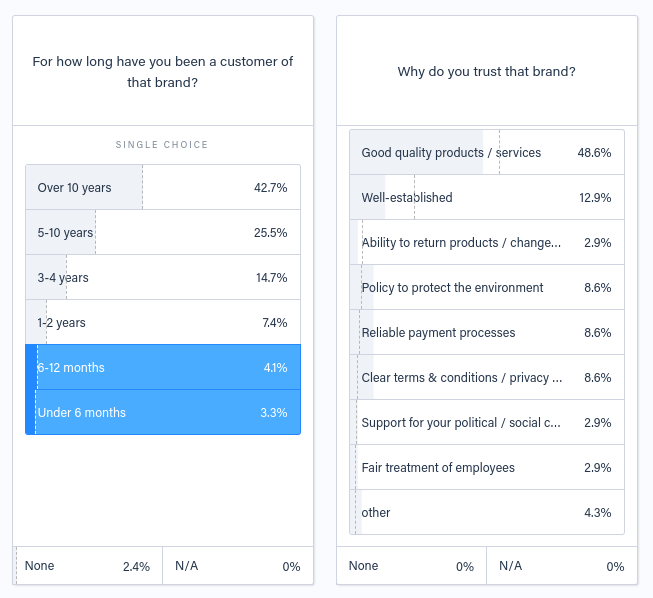Select the '5-10 years' answer row
This screenshot has height=598, width=653.
pyautogui.click(x=163, y=232)
